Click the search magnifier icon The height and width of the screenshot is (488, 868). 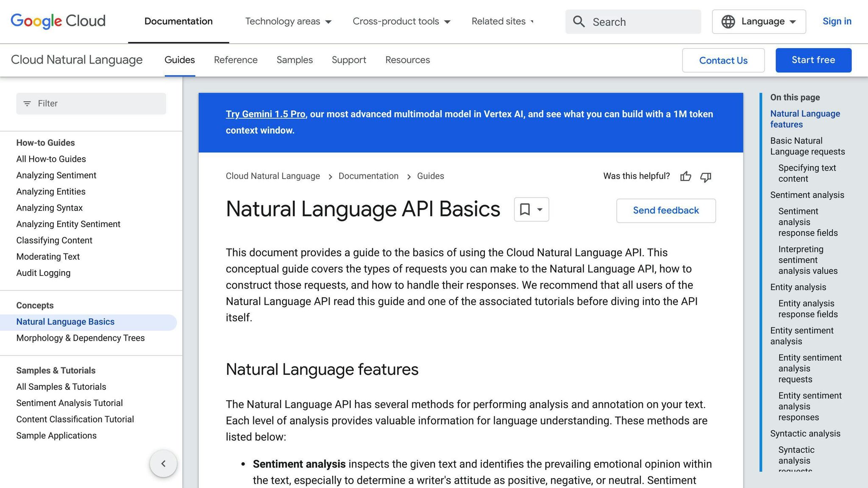pyautogui.click(x=578, y=22)
